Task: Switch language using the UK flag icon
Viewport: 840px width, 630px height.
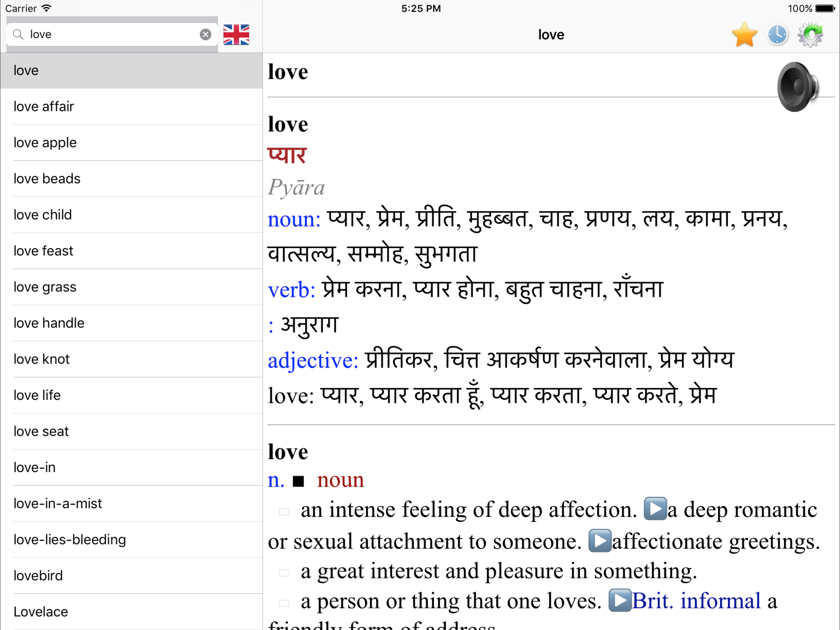Action: coord(236,34)
